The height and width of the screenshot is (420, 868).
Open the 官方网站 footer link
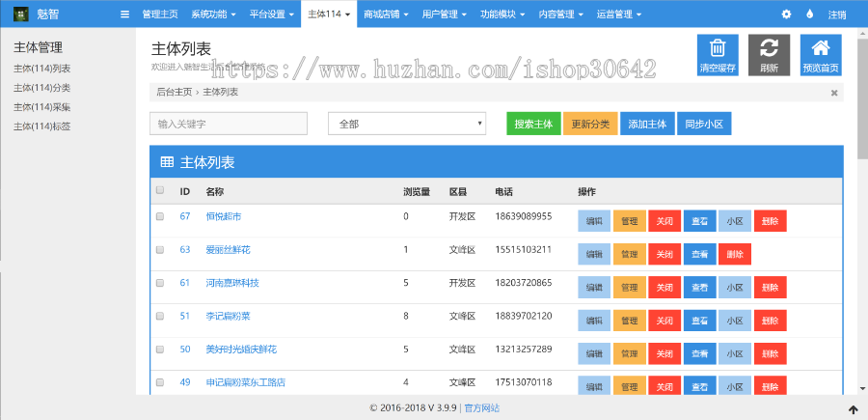[x=481, y=408]
